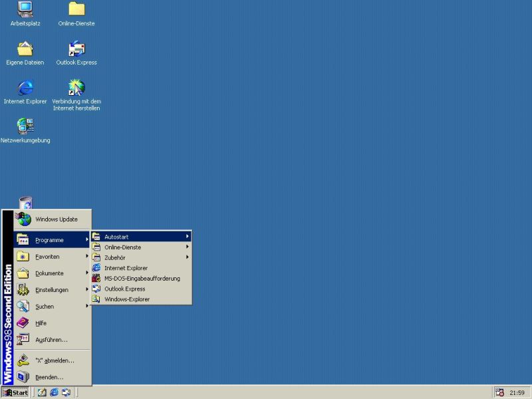Screen dimensions: 532x399
Task: Click the Einstellungen gear icon
Action: 23,289
